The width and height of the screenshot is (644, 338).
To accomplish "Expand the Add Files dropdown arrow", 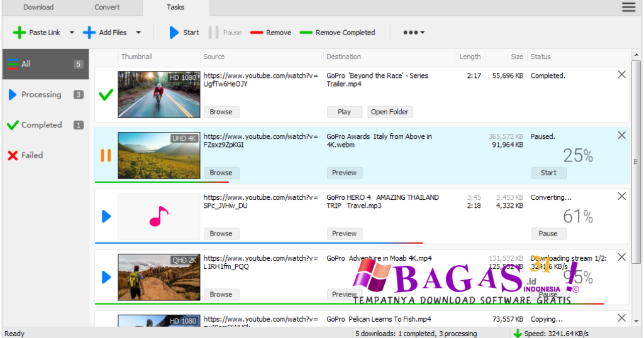I will [x=138, y=33].
